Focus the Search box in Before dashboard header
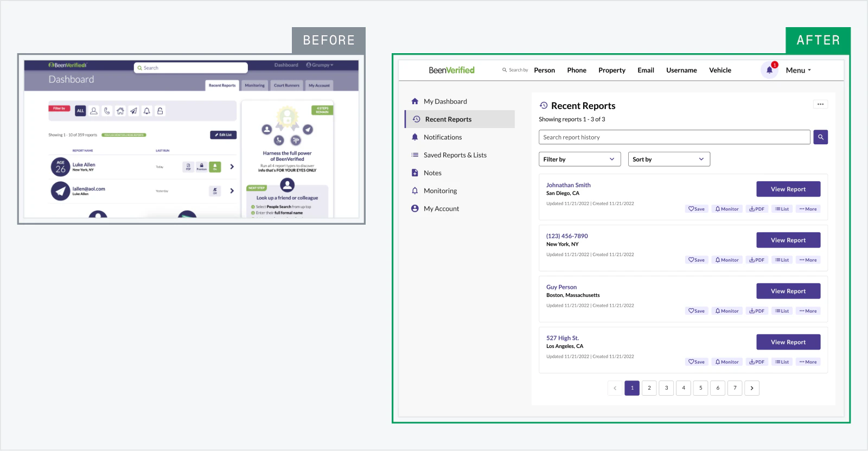868x451 pixels. (191, 68)
